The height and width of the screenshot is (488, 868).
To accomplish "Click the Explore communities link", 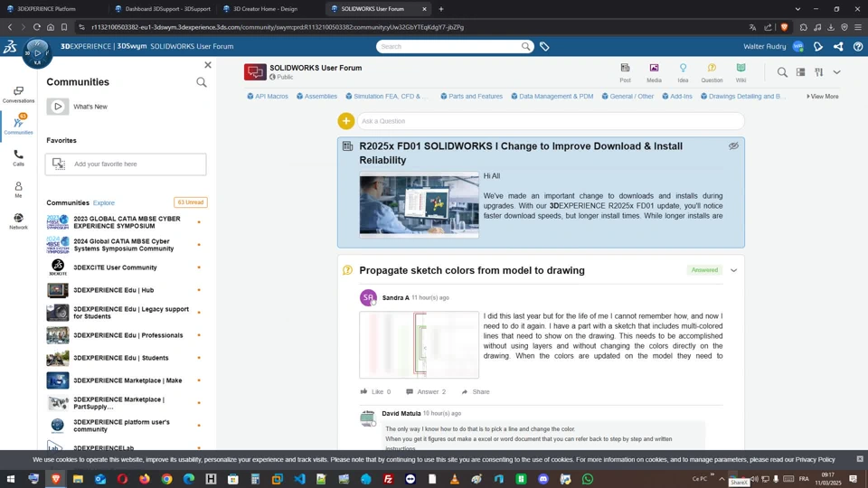I will click(103, 203).
